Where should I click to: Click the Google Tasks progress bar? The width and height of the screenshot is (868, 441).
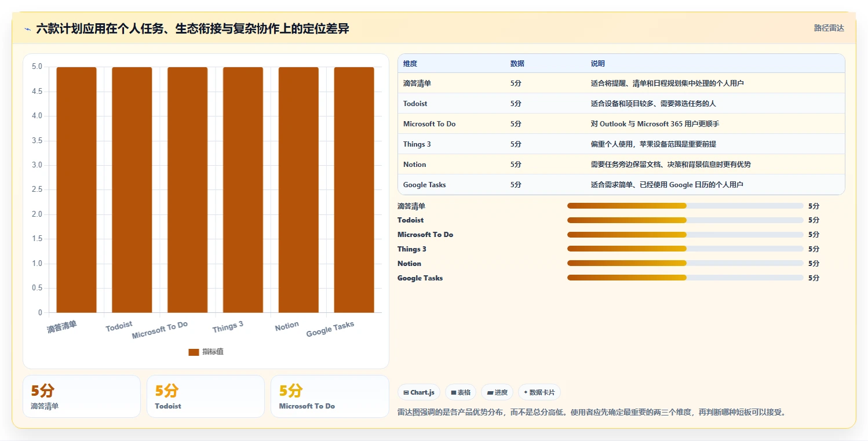pos(685,278)
